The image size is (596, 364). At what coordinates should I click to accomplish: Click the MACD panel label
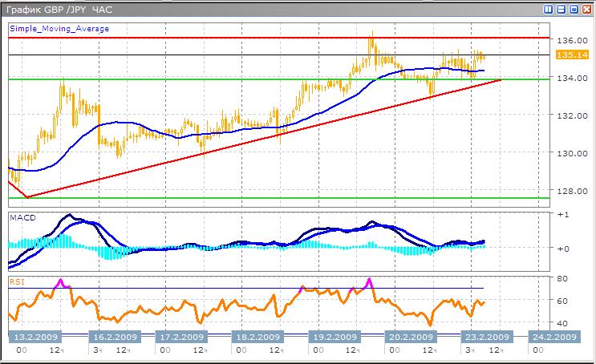pyautogui.click(x=22, y=217)
